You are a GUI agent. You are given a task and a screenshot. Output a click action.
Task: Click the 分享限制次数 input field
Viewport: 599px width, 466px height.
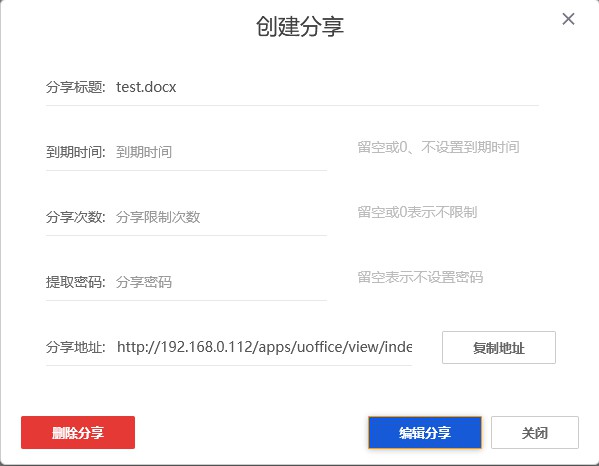[x=221, y=217]
